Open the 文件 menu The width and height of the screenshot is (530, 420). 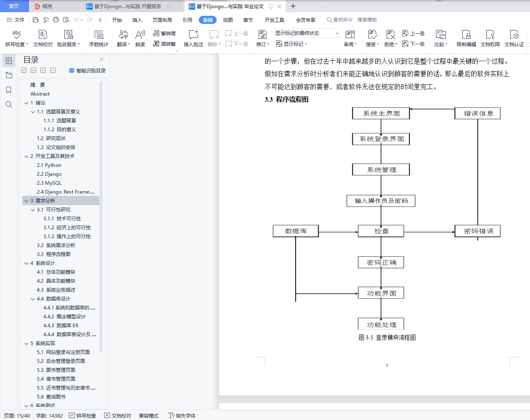(16, 20)
